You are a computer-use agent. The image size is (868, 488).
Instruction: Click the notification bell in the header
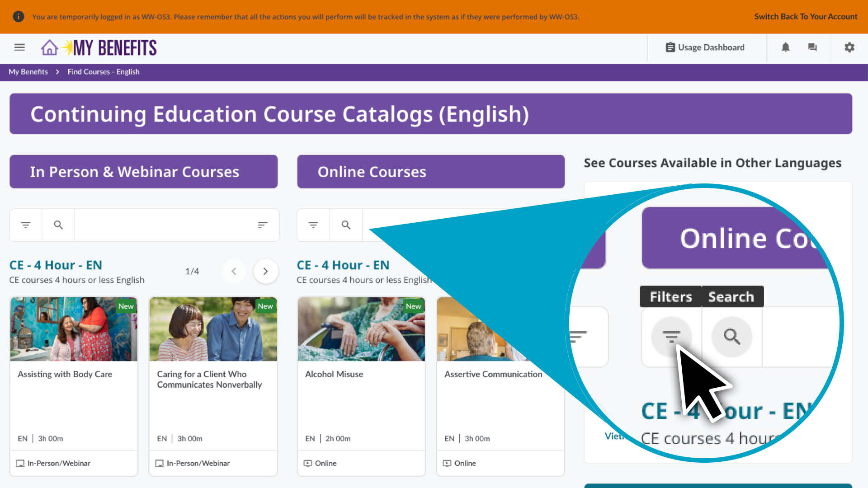785,47
